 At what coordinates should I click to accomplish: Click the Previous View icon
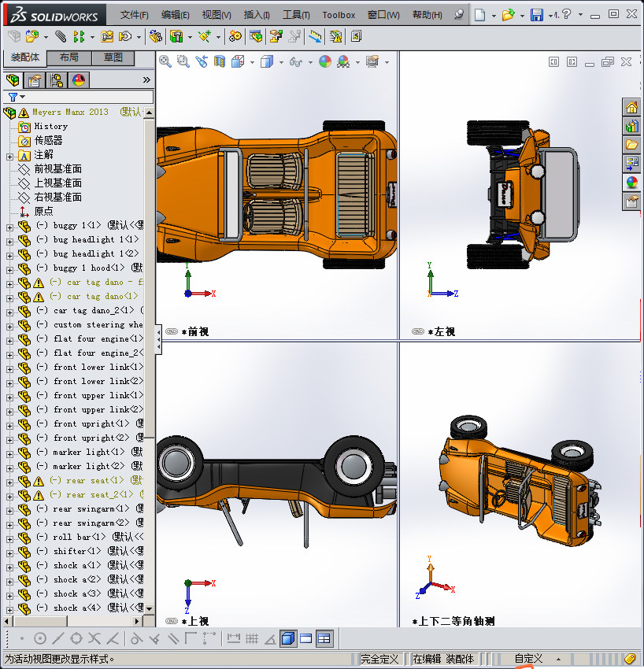tap(202, 62)
